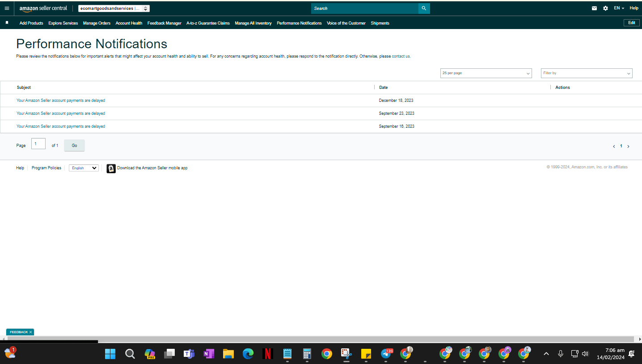This screenshot has height=364, width=642.
Task: Go to the next page arrow
Action: [x=628, y=146]
